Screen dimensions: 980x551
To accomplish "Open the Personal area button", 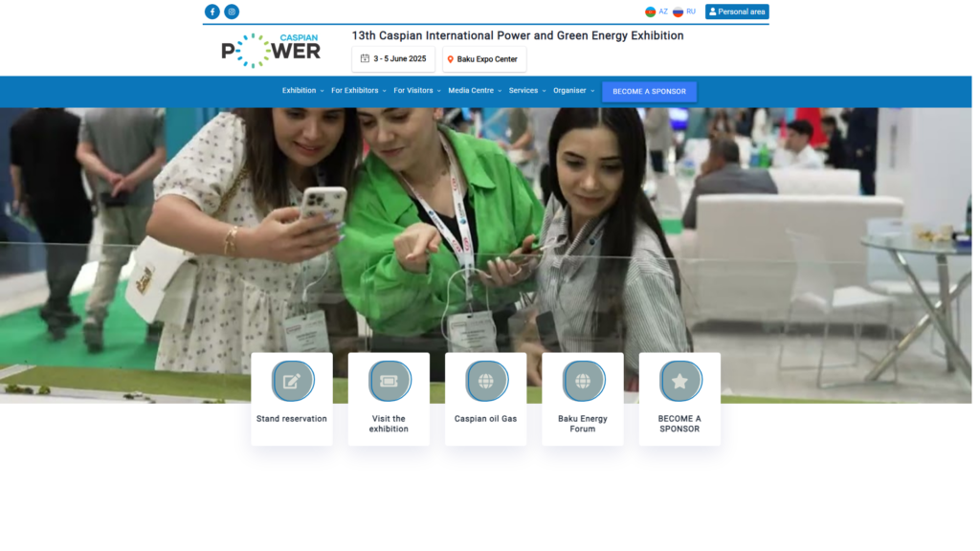I will click(737, 11).
